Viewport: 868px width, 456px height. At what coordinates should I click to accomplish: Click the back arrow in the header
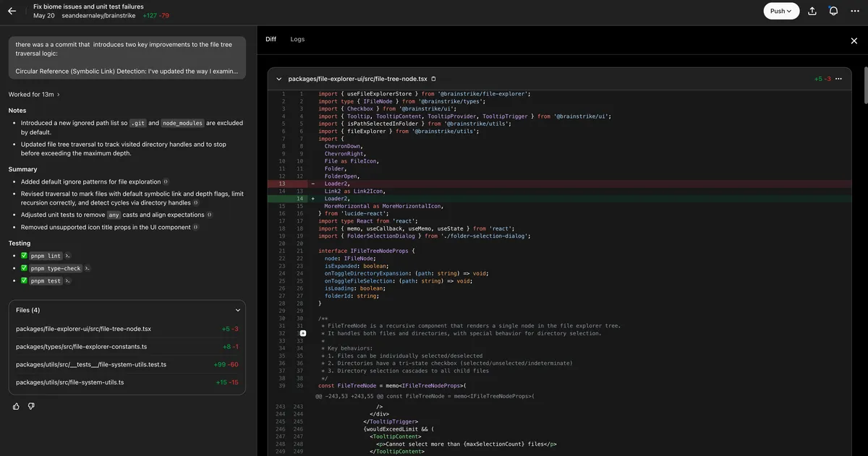click(x=12, y=11)
